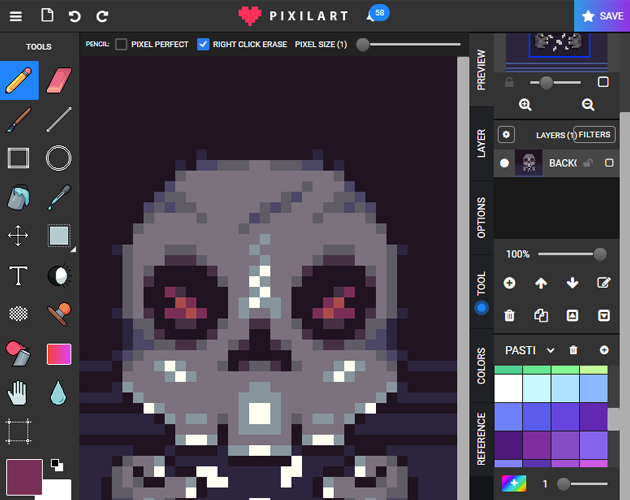Switch to the Options side tab
The image size is (630, 500).
tap(481, 218)
